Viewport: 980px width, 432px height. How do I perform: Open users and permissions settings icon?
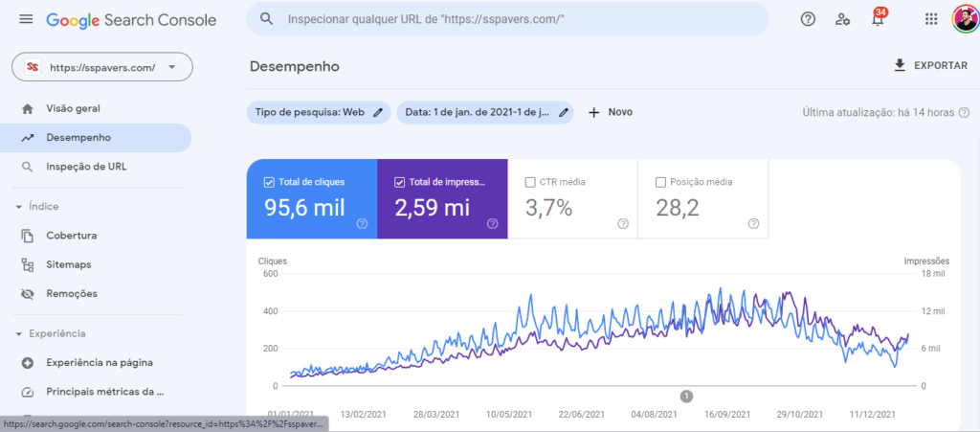(842, 19)
